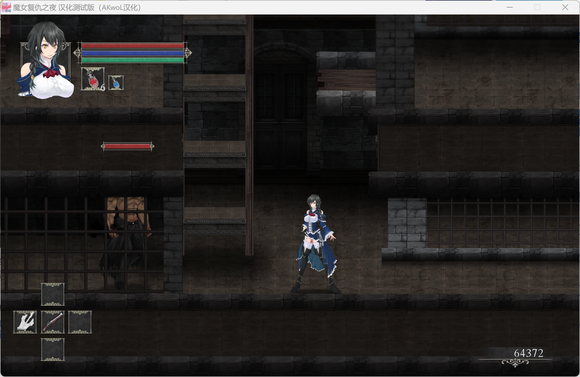Select the empty top quick slot
This screenshot has width=580, height=377.
click(x=53, y=294)
